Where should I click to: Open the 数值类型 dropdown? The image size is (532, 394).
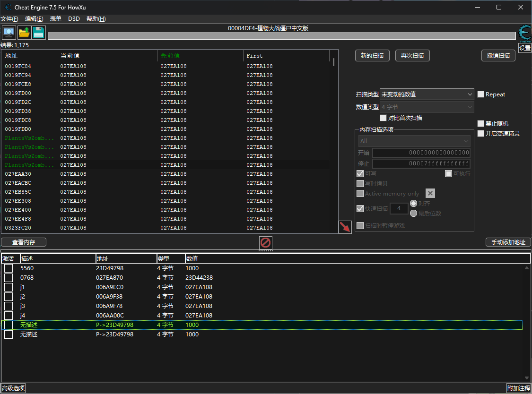(427, 107)
